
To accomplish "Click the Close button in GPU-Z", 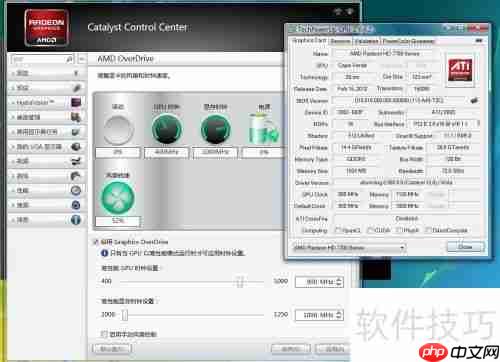I will (x=465, y=247).
